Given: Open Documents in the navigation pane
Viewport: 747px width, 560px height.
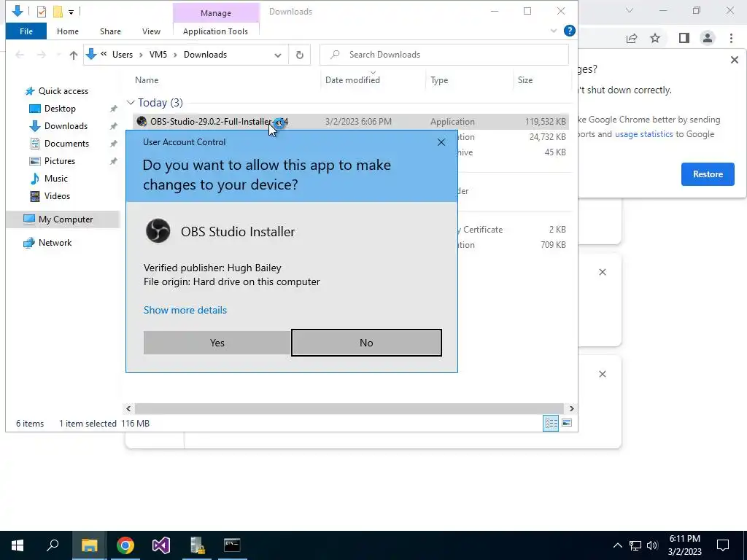Looking at the screenshot, I should coord(66,144).
